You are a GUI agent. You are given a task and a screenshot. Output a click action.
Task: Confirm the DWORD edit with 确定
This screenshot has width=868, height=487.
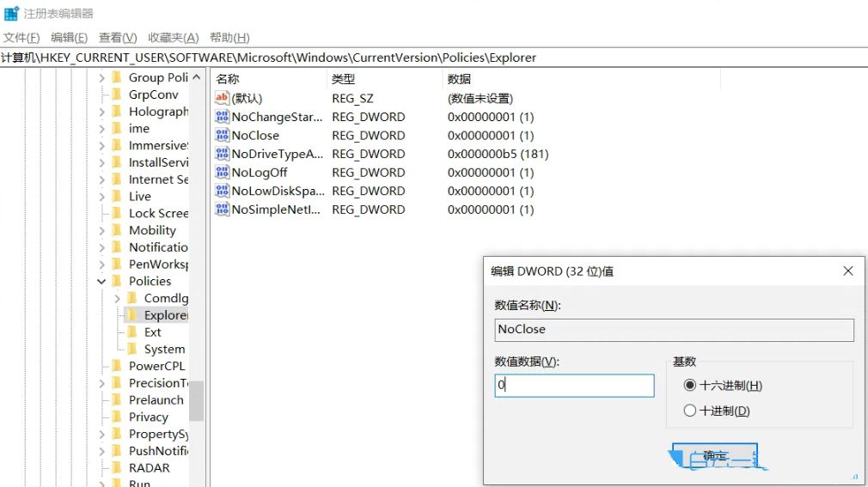pyautogui.click(x=715, y=455)
